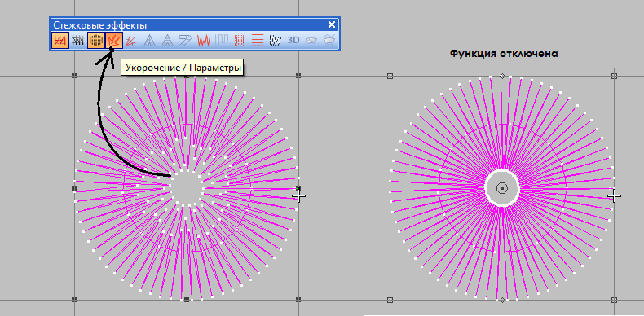Click the second gray triangle stitch icon

pyautogui.click(x=167, y=40)
